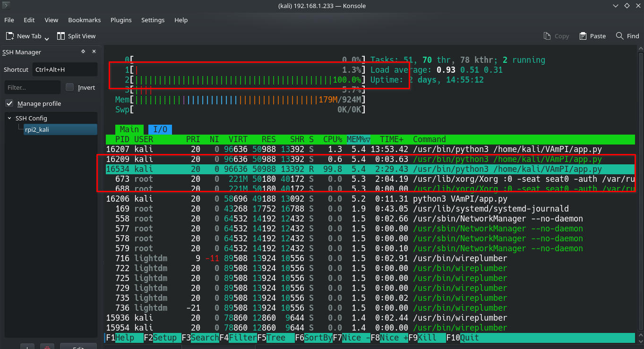
Task: Click the MEM% column sort header
Action: click(358, 139)
